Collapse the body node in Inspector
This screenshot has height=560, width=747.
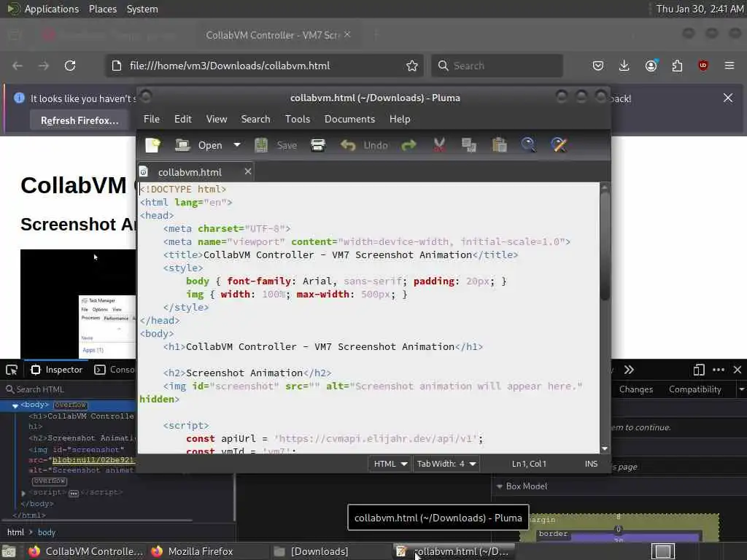tap(15, 405)
